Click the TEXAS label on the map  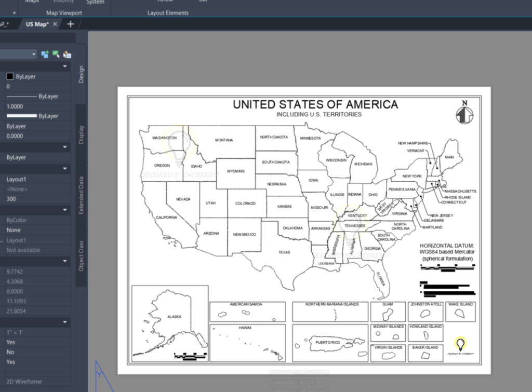pyautogui.click(x=284, y=252)
